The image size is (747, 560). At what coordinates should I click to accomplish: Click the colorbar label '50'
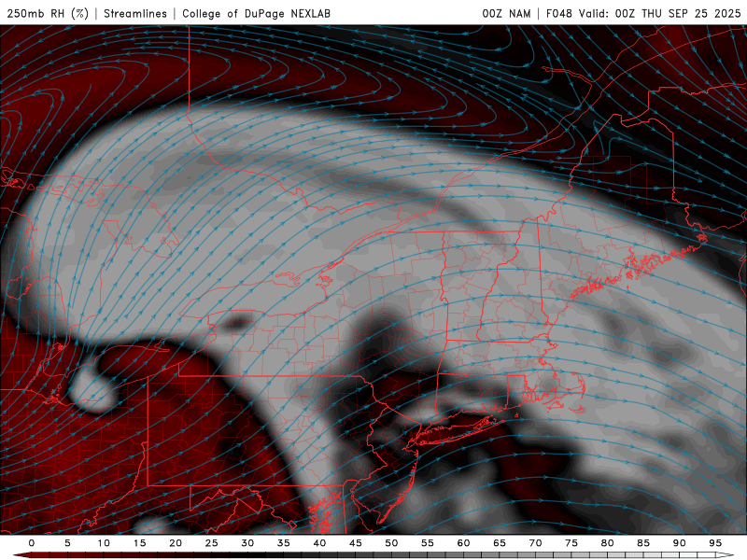pos(391,543)
